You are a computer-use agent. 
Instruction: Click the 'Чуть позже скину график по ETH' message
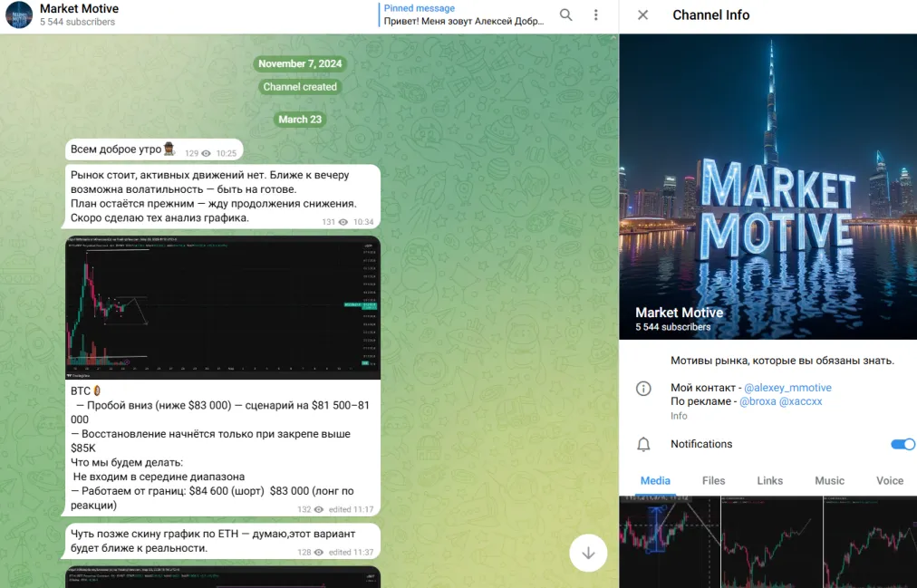click(x=223, y=541)
